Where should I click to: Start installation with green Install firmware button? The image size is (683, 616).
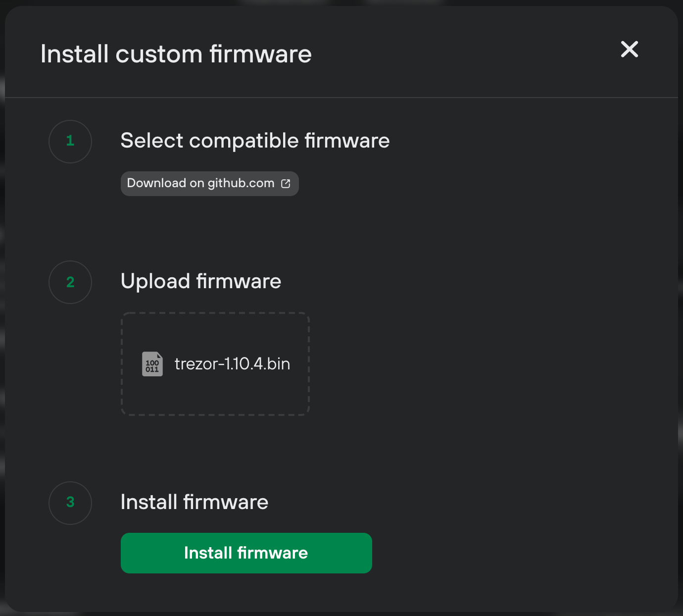click(246, 553)
